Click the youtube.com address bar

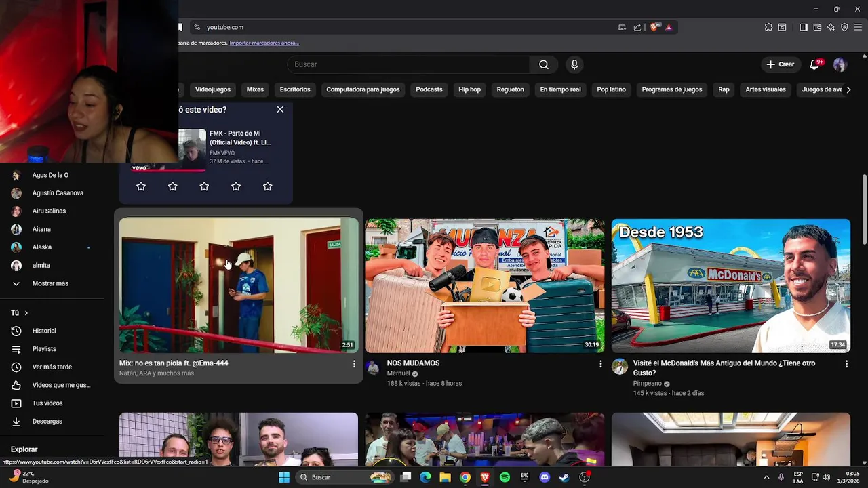407,27
